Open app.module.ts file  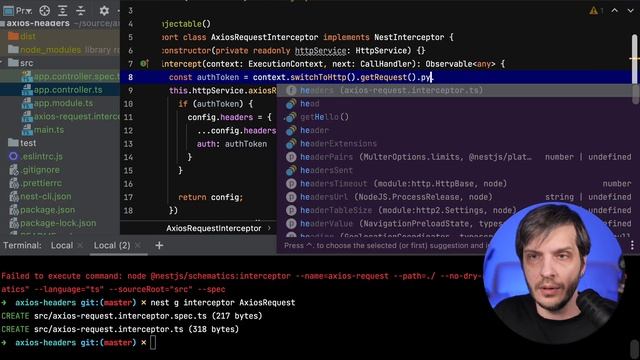(63, 103)
